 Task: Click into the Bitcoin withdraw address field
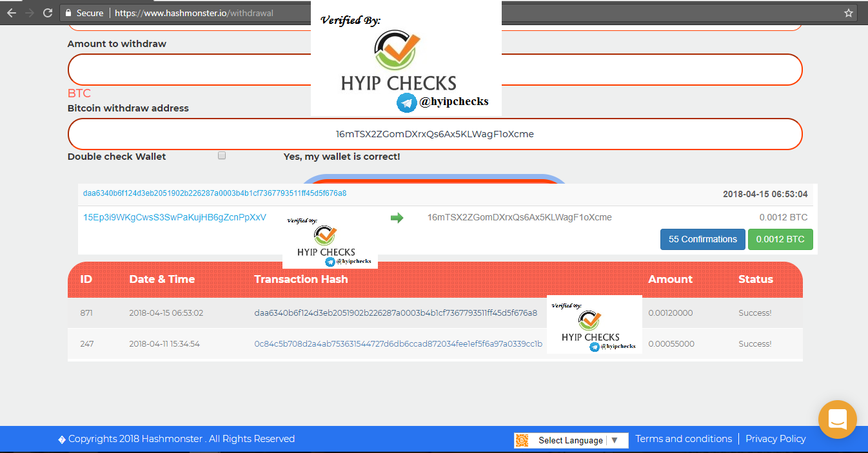click(x=435, y=134)
